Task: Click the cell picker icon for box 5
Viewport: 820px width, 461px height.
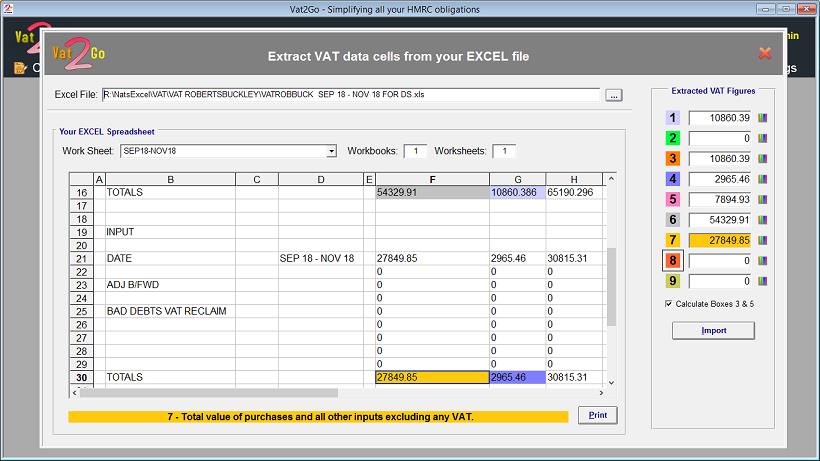Action: [762, 200]
